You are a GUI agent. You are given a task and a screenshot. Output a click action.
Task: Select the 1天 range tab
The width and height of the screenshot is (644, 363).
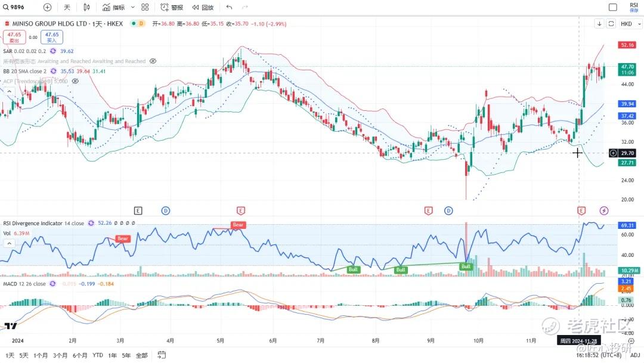click(10, 355)
